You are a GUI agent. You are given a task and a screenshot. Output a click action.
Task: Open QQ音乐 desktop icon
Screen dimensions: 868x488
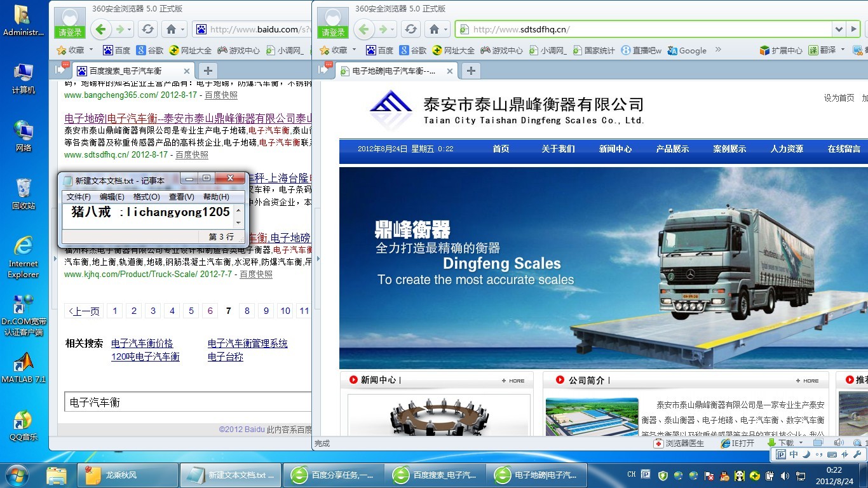click(x=24, y=426)
